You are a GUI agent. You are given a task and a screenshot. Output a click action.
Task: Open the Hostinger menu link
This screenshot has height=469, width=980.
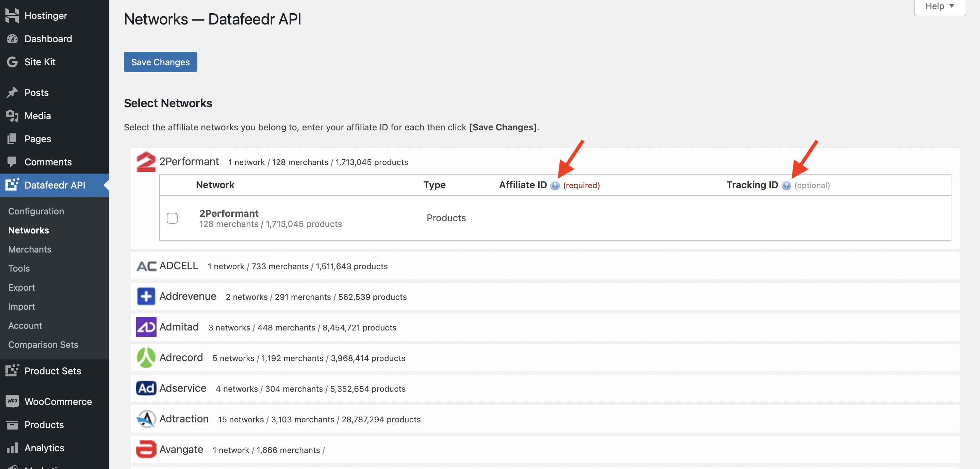54,16
